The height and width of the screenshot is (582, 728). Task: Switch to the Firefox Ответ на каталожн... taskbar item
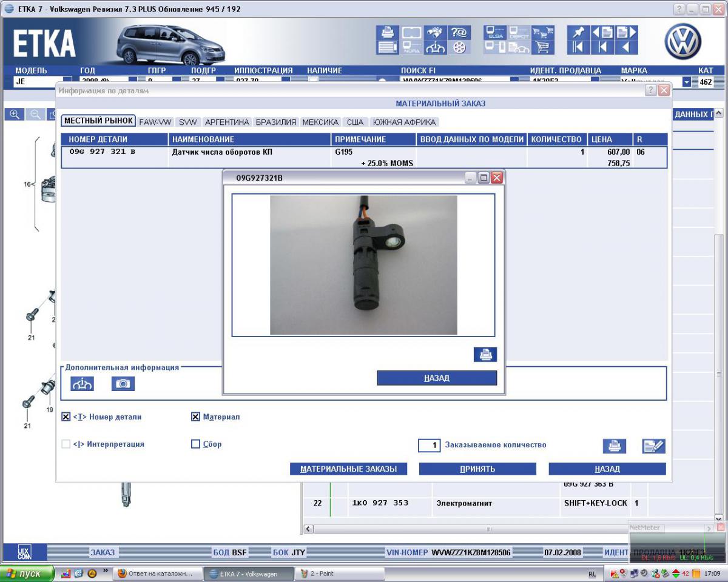point(157,574)
